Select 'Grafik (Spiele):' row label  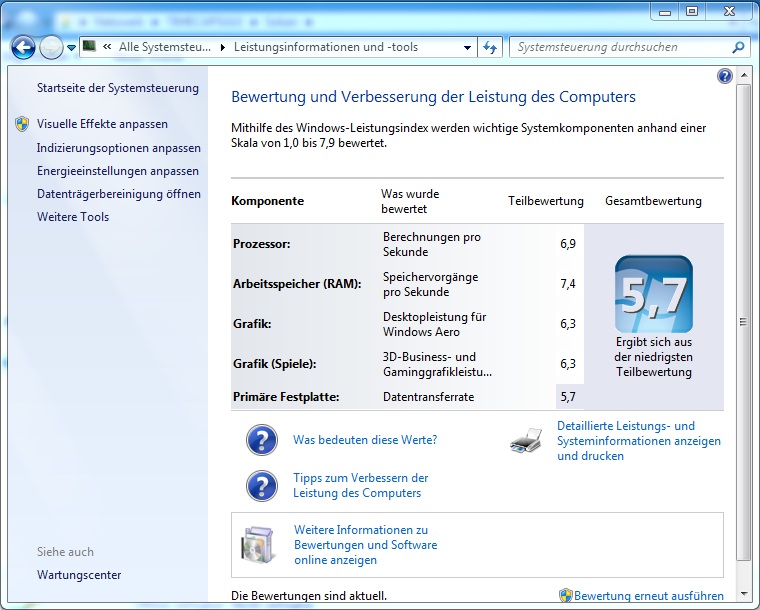(274, 364)
